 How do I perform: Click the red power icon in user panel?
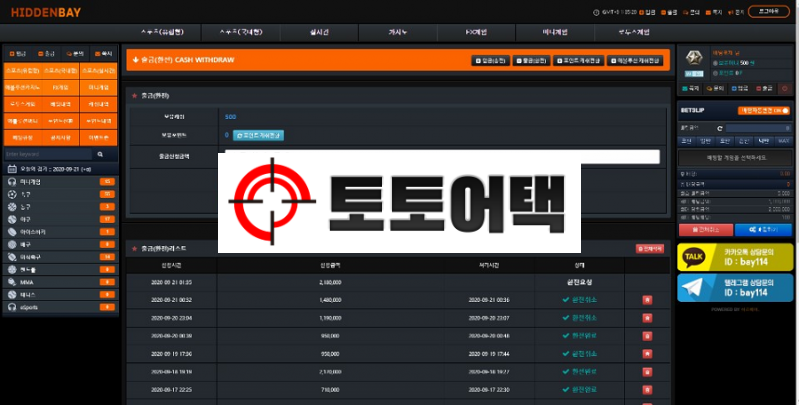tap(785, 89)
